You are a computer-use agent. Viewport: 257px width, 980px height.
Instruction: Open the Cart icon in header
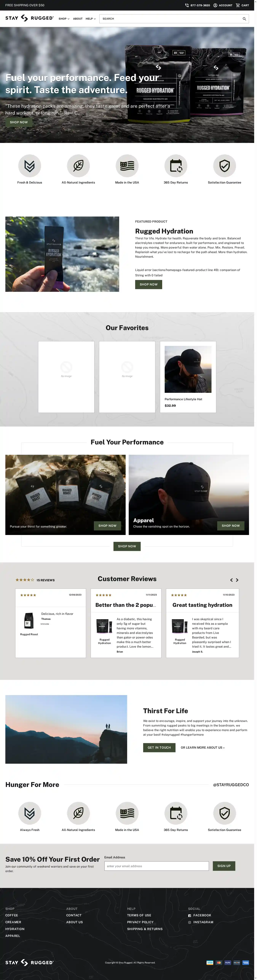click(x=238, y=5)
